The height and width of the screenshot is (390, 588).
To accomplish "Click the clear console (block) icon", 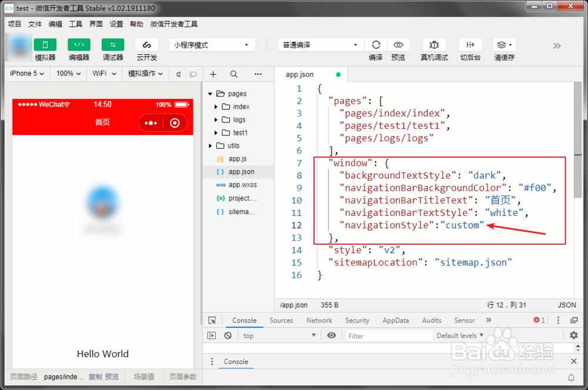I will [228, 335].
